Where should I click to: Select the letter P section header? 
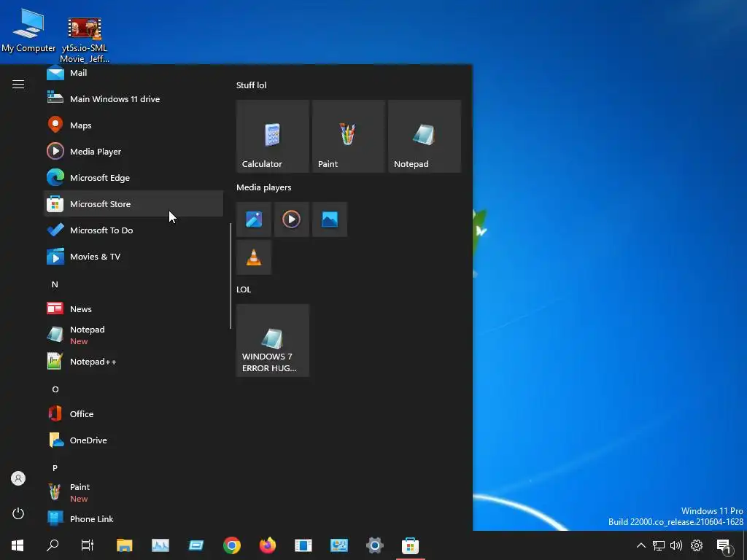coord(55,468)
